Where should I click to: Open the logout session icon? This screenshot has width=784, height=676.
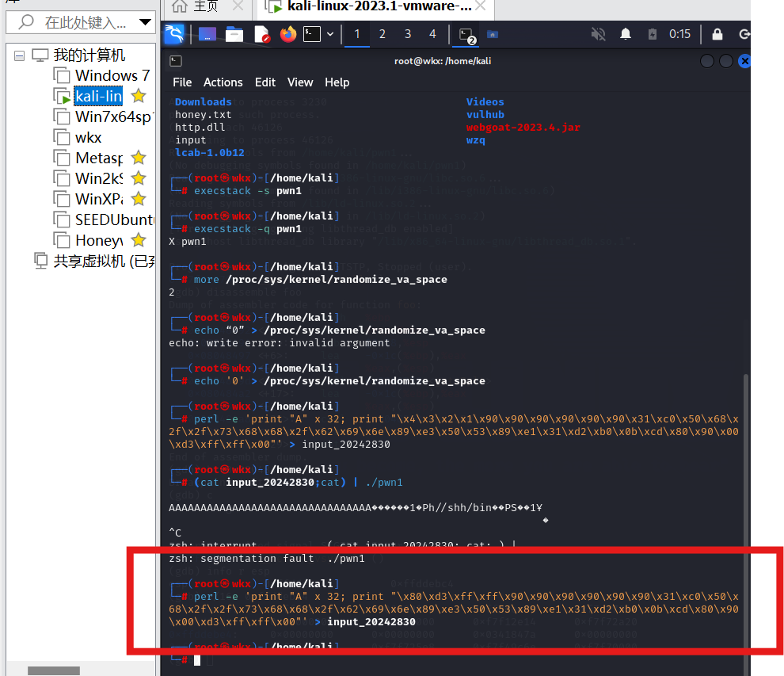(744, 34)
